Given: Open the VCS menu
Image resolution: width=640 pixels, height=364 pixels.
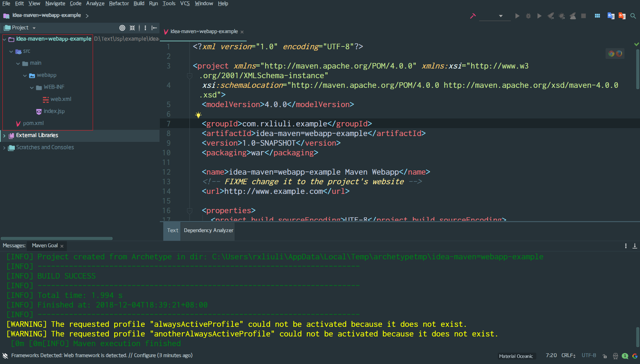Looking at the screenshot, I should tap(185, 3).
